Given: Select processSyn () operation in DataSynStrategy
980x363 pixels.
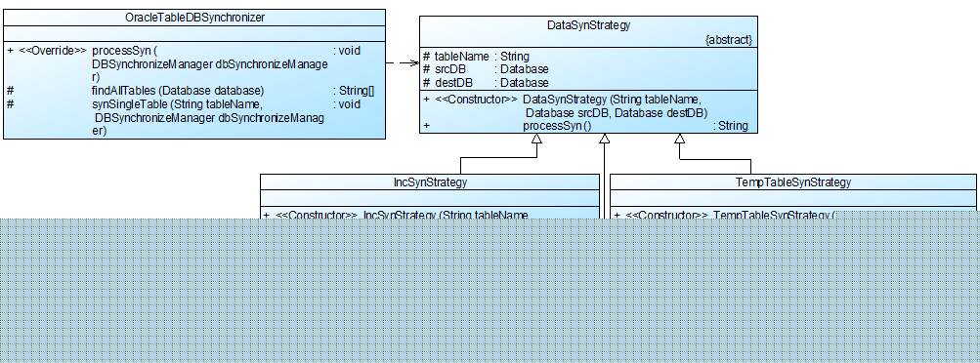Looking at the screenshot, I should point(556,125).
